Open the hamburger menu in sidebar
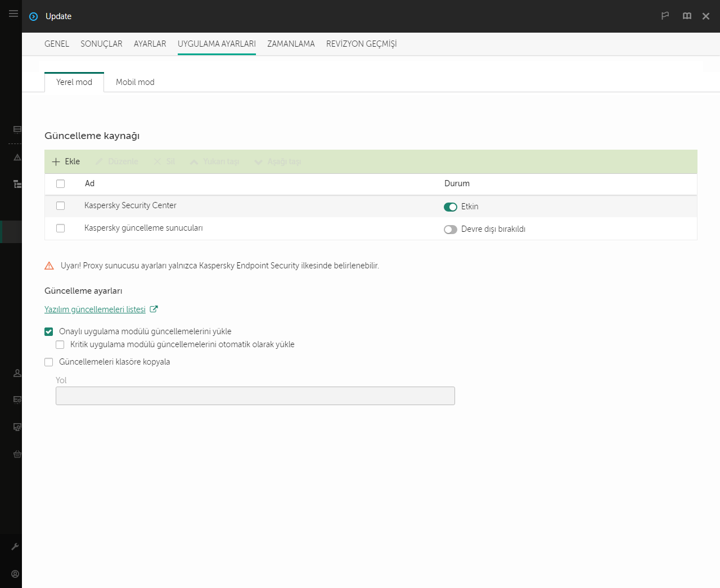720x588 pixels. click(13, 14)
